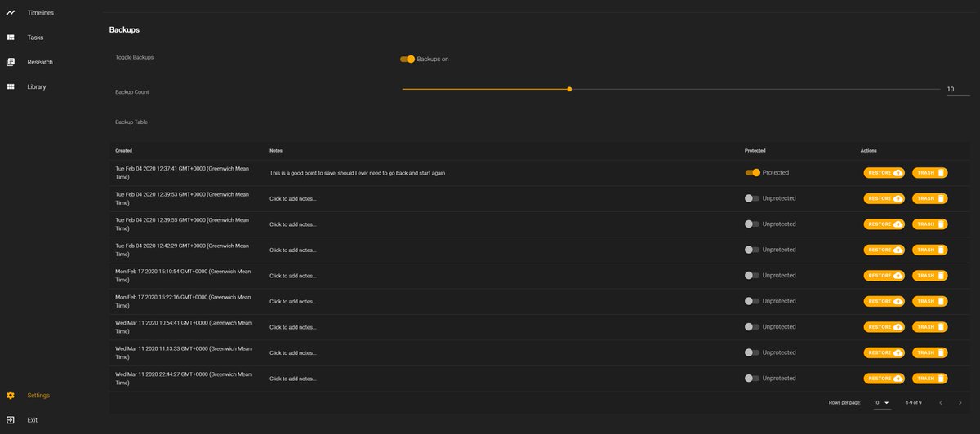
Task: Protect the Mar 11 10:54:41 backup
Action: [x=752, y=327]
